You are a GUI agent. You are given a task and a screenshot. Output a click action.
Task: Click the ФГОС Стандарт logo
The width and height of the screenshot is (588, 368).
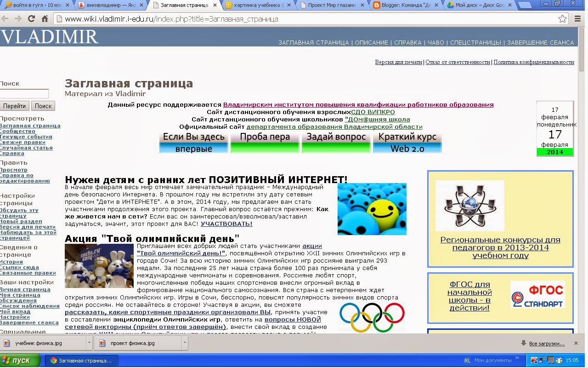[x=537, y=294]
